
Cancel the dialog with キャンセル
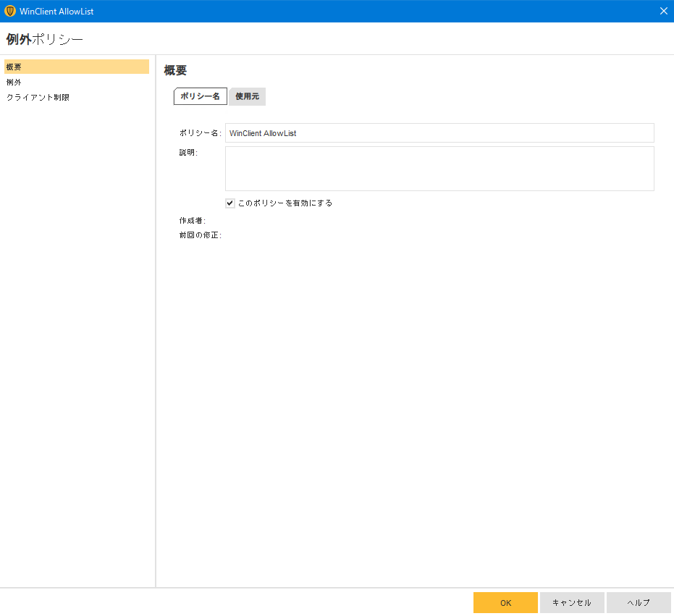(572, 602)
